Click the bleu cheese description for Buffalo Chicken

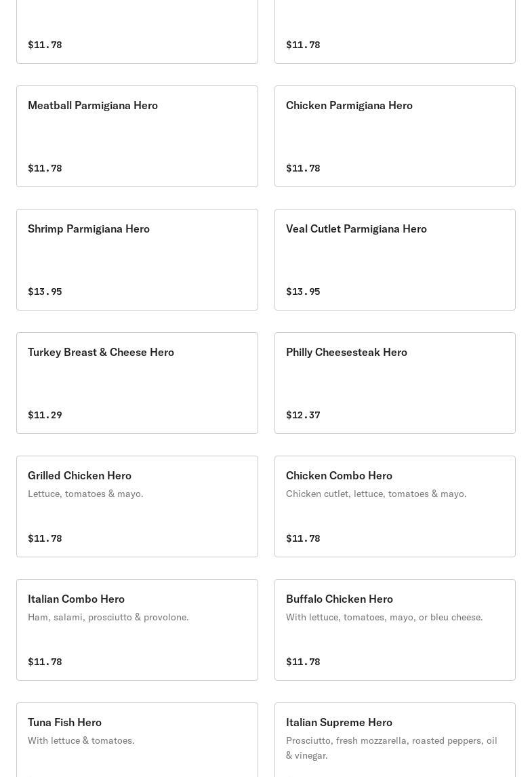384,617
